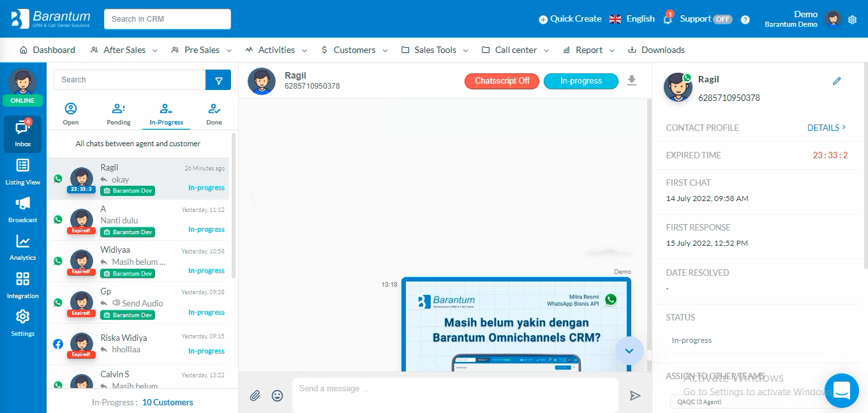This screenshot has height=413, width=868.
Task: Open chat with A 'Nanti dulu'
Action: pos(138,220)
